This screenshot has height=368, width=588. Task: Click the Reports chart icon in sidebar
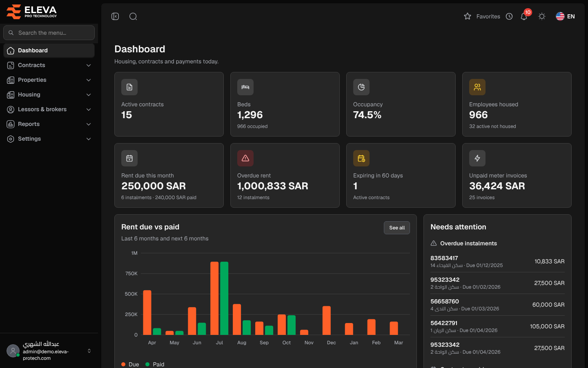click(x=11, y=124)
